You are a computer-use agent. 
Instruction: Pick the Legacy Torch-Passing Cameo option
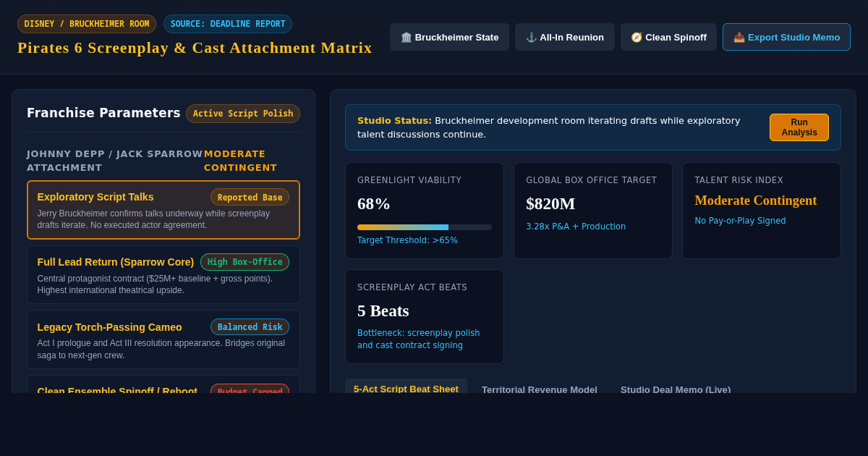pyautogui.click(x=163, y=339)
